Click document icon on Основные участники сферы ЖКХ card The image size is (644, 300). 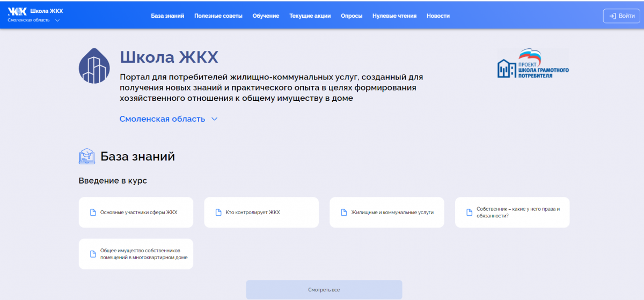(93, 213)
